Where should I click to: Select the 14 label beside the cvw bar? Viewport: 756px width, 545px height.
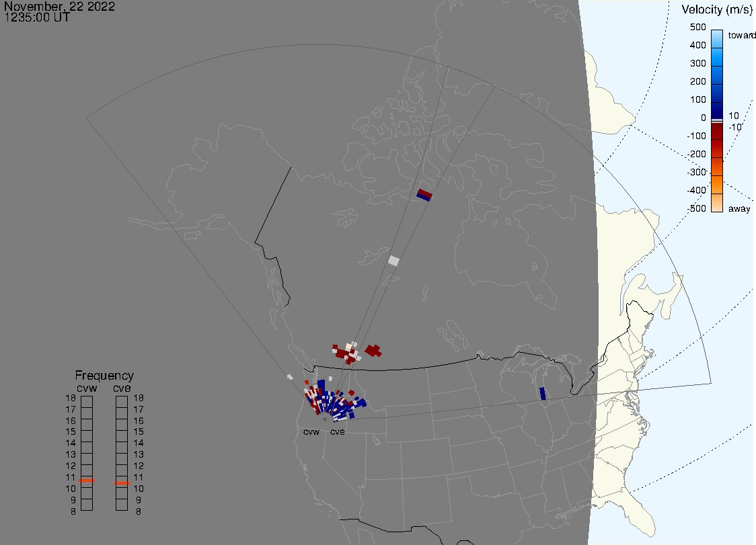[71, 444]
